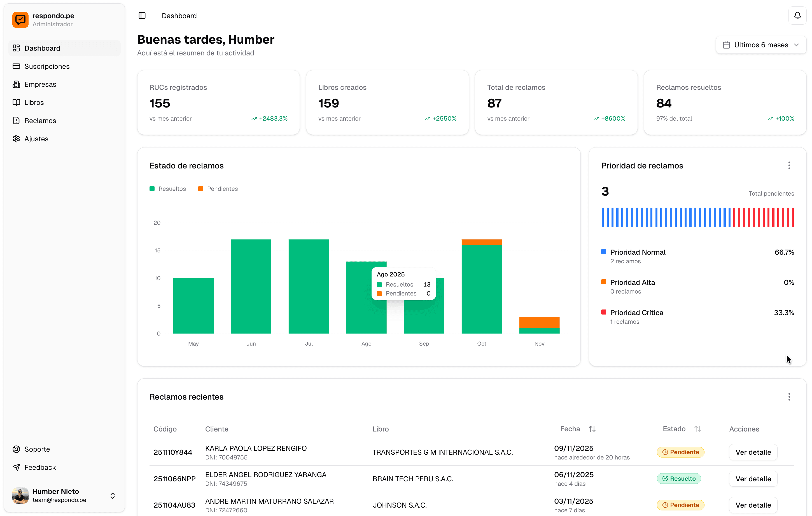Open Empresas sidebar section
Image resolution: width=812 pixels, height=516 pixels.
[x=40, y=84]
